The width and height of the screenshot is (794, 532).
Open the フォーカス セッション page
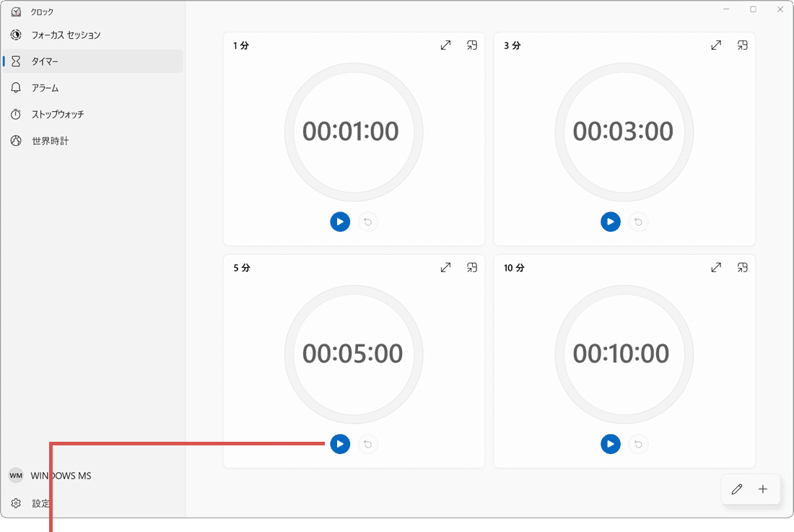point(65,35)
